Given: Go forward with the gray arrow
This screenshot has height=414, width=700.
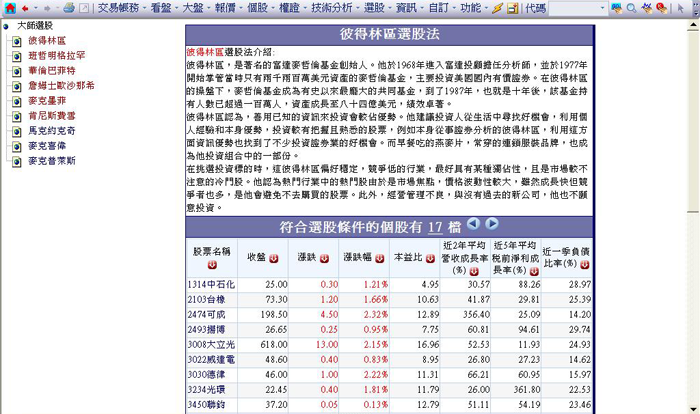Looking at the screenshot, I should click(47, 8).
